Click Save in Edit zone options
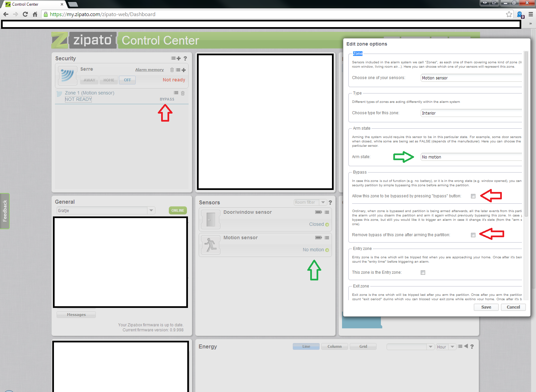 coord(486,307)
